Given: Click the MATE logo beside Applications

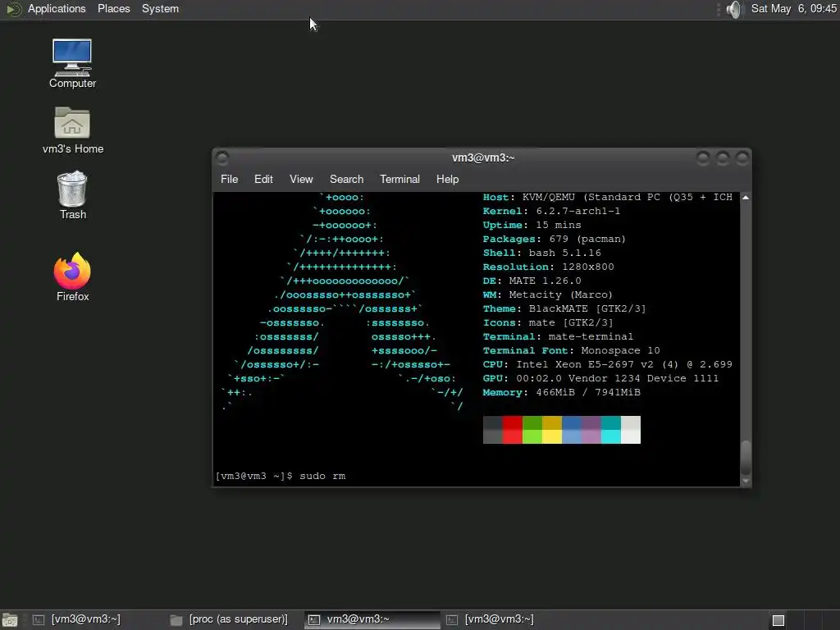Looking at the screenshot, I should coord(13,9).
